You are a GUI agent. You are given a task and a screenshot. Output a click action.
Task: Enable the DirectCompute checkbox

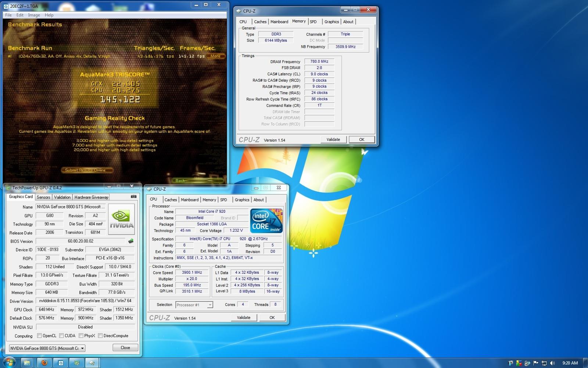(x=100, y=336)
